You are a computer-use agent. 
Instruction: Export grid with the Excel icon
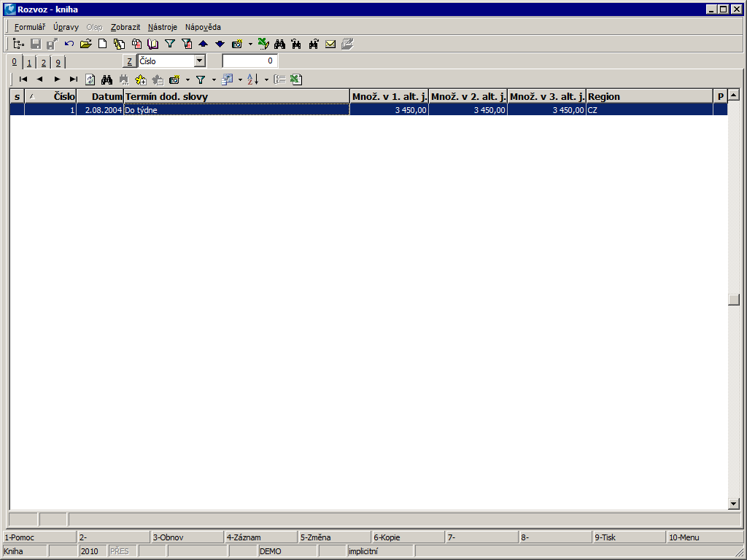pos(295,79)
